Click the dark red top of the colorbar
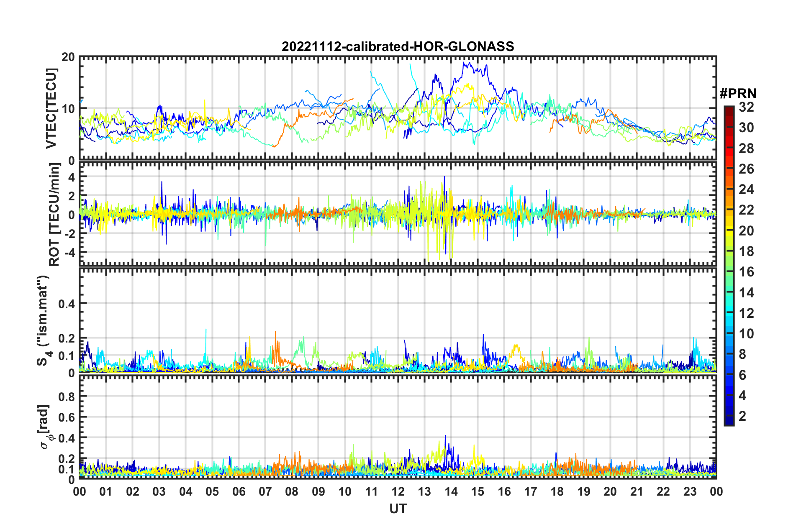 pos(729,110)
